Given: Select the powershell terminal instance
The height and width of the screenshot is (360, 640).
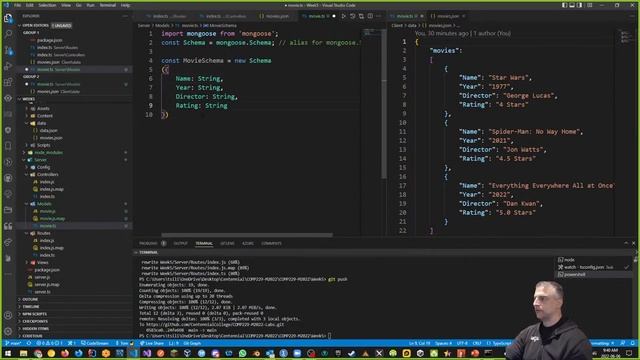Looking at the screenshot, I should 594,275.
